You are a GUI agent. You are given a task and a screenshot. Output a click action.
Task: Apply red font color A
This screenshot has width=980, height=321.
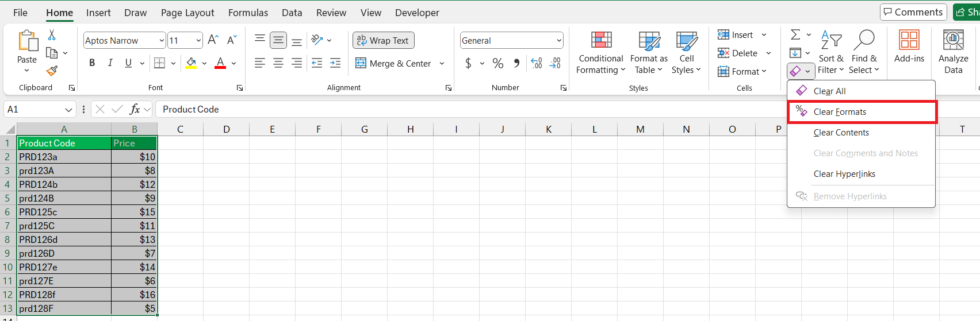coord(220,63)
